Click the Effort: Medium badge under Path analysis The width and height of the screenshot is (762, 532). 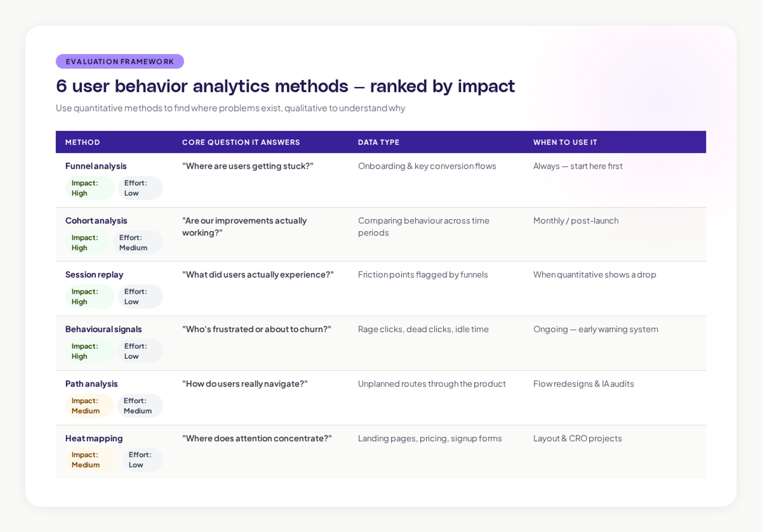point(140,406)
